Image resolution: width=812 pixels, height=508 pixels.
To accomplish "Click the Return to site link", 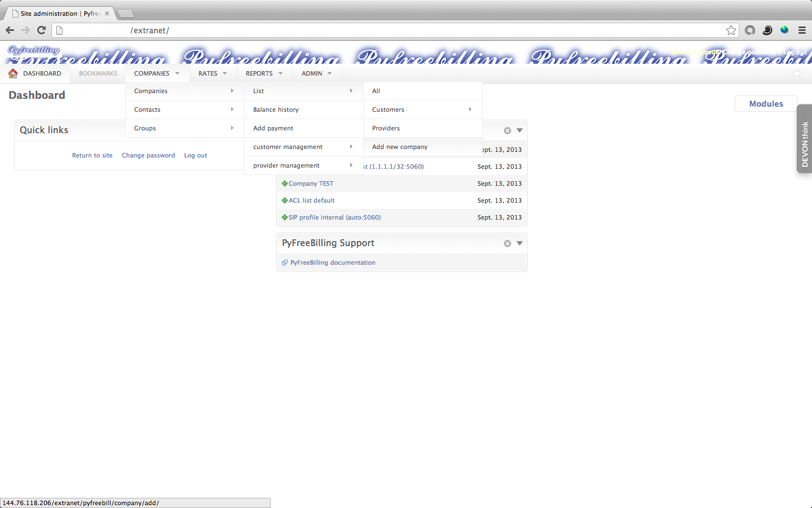I will tap(92, 155).
